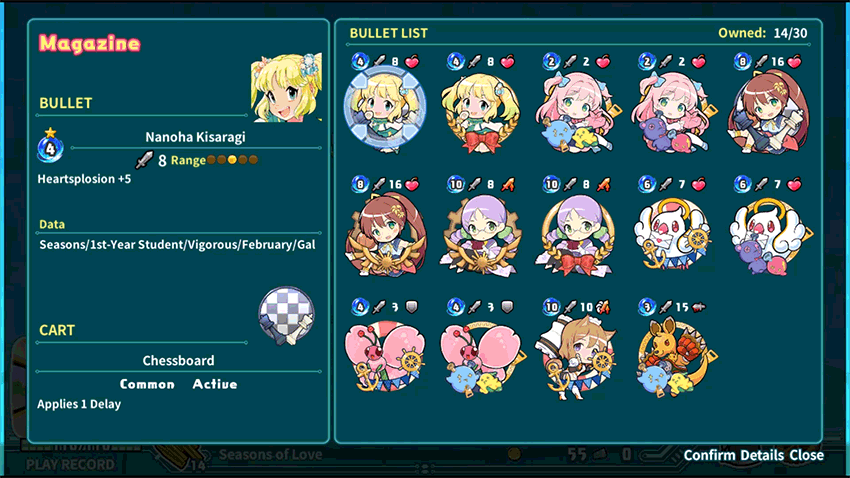Choose brown-haired chess girl bullet in top row

(768, 112)
